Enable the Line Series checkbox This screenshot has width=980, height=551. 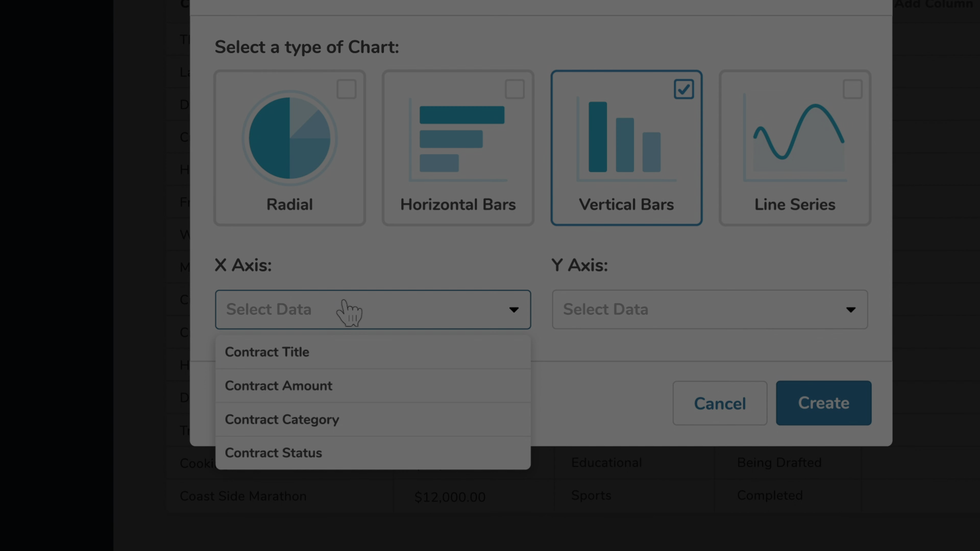(x=852, y=89)
